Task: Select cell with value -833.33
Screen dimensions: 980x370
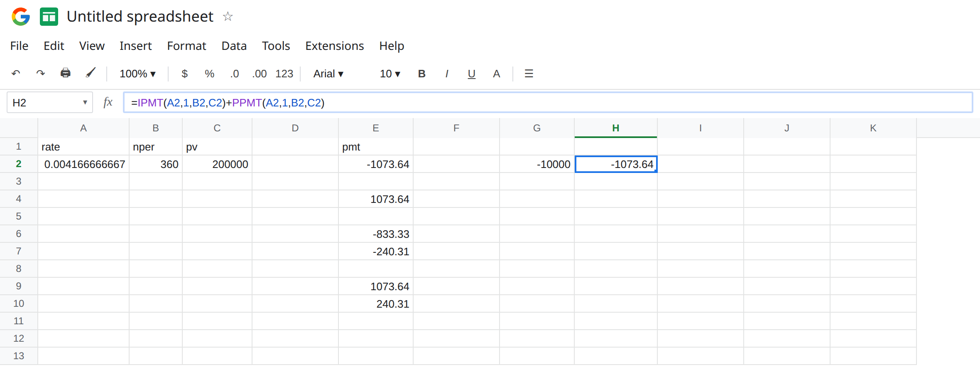Action: 376,234
